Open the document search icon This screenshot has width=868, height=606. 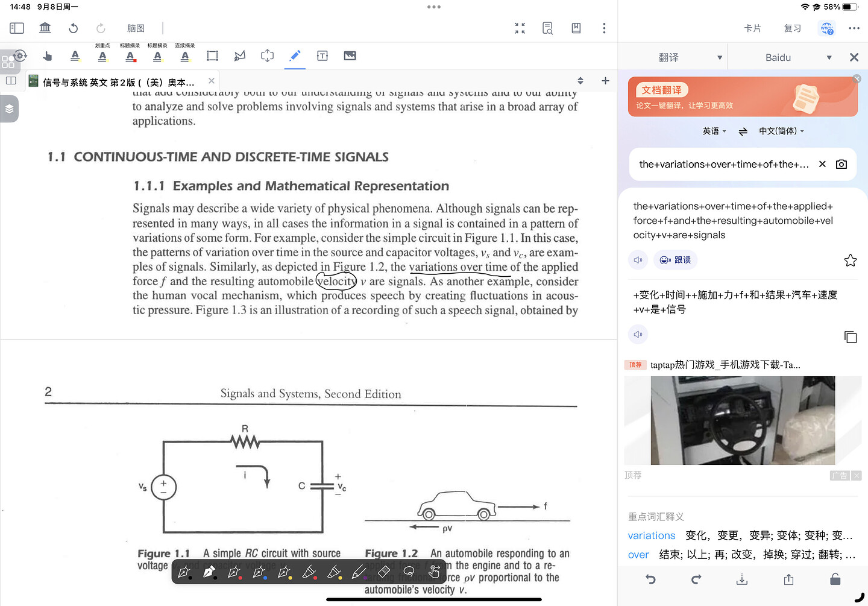(547, 28)
